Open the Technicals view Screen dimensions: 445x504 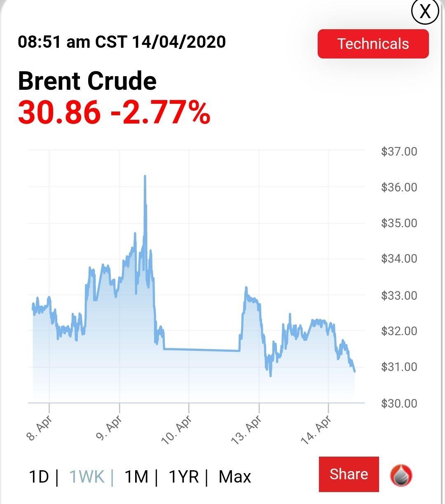tap(373, 44)
